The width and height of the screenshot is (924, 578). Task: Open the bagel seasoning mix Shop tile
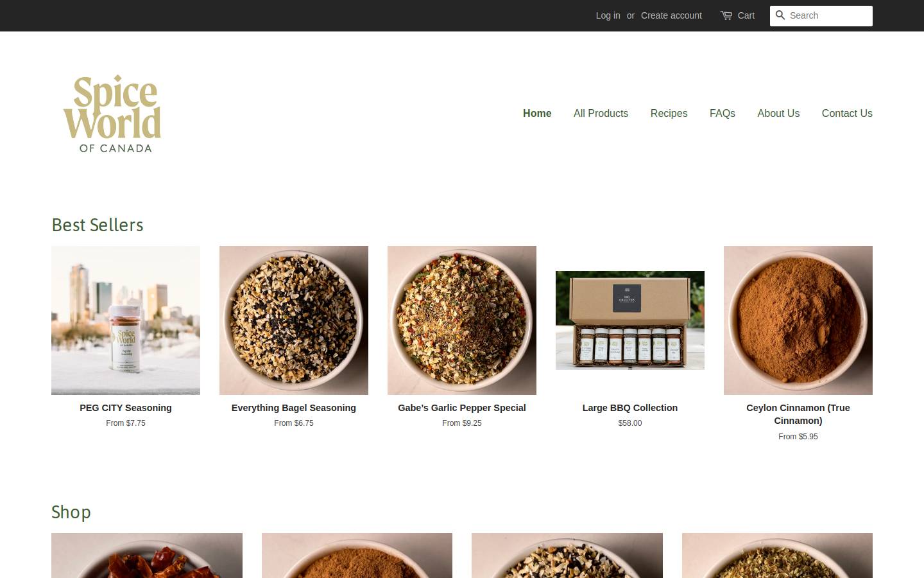pyautogui.click(x=567, y=556)
